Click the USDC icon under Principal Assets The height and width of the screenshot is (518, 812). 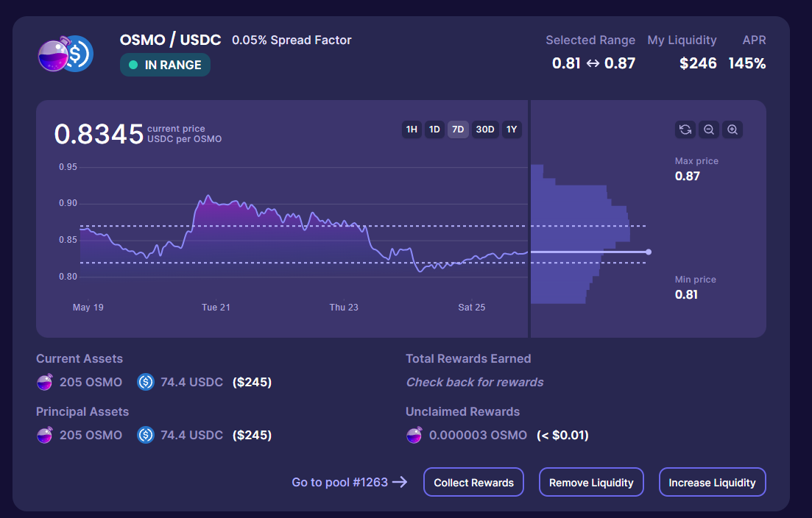[146, 435]
